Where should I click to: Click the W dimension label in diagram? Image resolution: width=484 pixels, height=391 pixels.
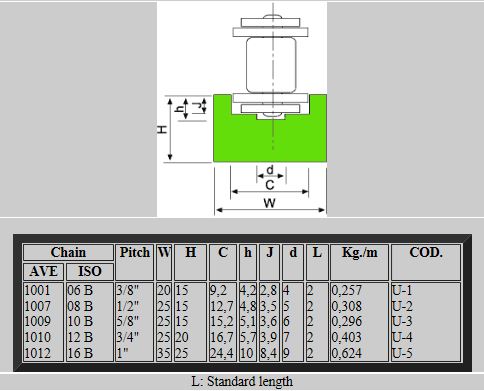pos(269,203)
